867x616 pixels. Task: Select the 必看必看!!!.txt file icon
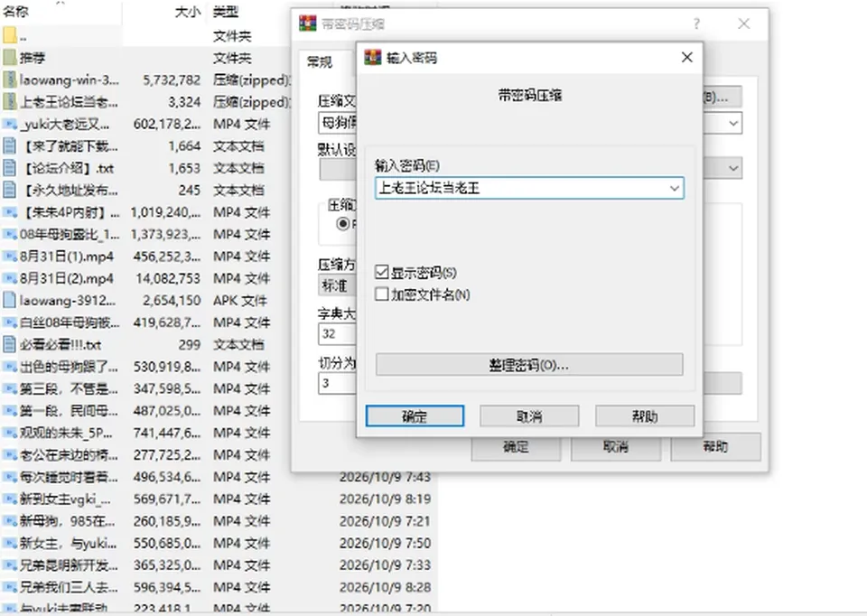pos(9,344)
